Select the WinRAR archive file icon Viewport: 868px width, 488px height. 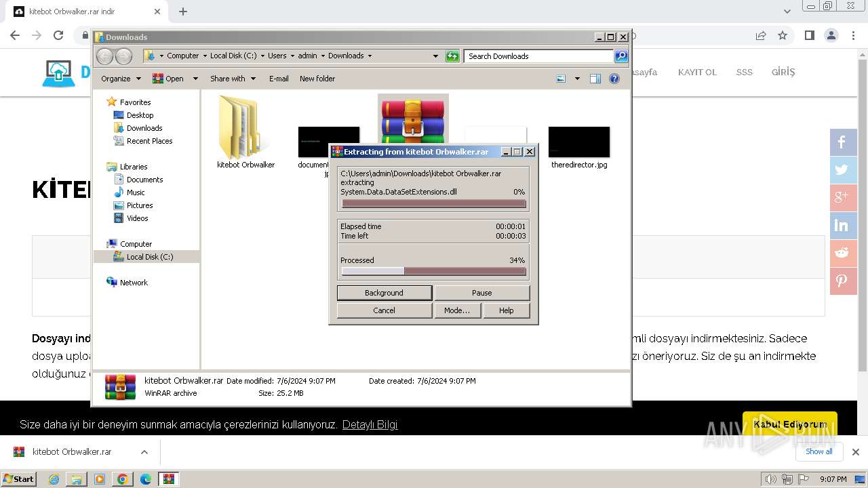(413, 119)
